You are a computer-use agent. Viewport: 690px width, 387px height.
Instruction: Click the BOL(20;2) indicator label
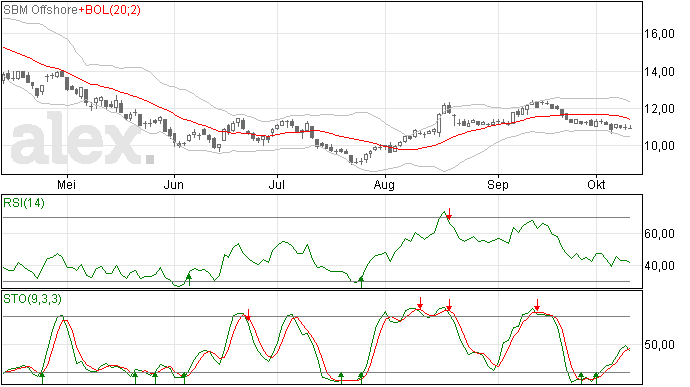point(113,10)
